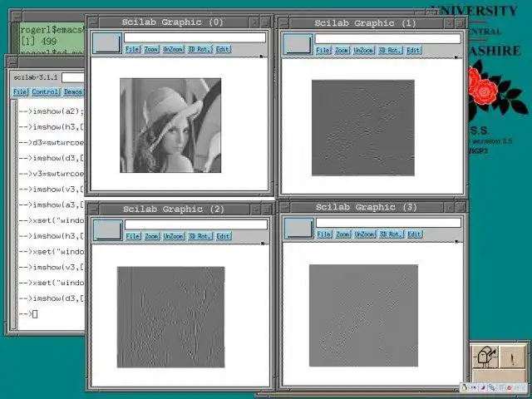Image resolution: width=532 pixels, height=399 pixels.
Task: Click the mailbox icon on desktop panel
Action: point(485,357)
